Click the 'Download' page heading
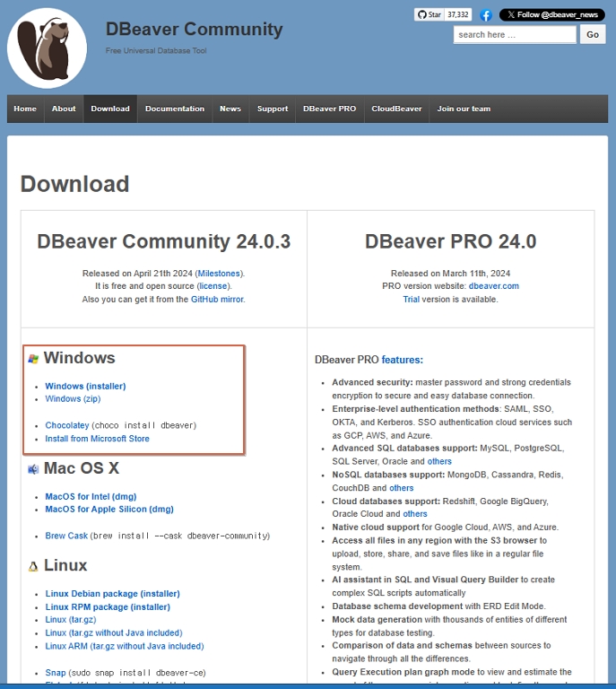The image size is (616, 689). tap(74, 184)
